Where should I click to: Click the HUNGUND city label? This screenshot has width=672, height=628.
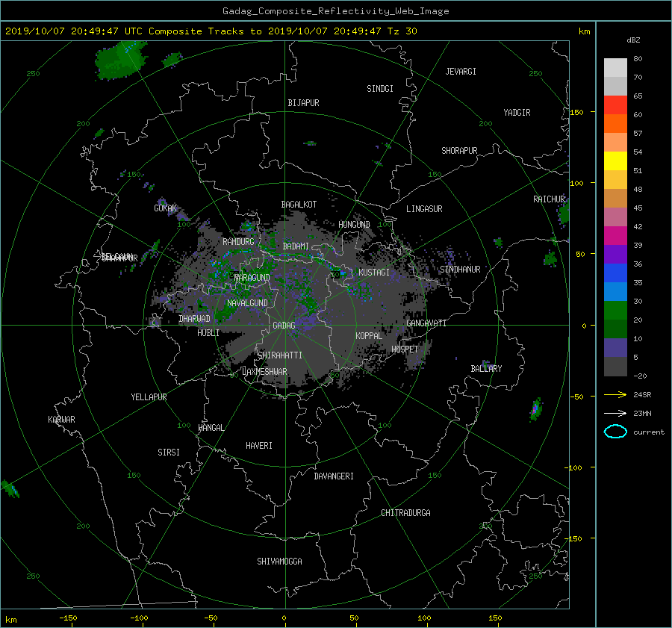(x=354, y=225)
